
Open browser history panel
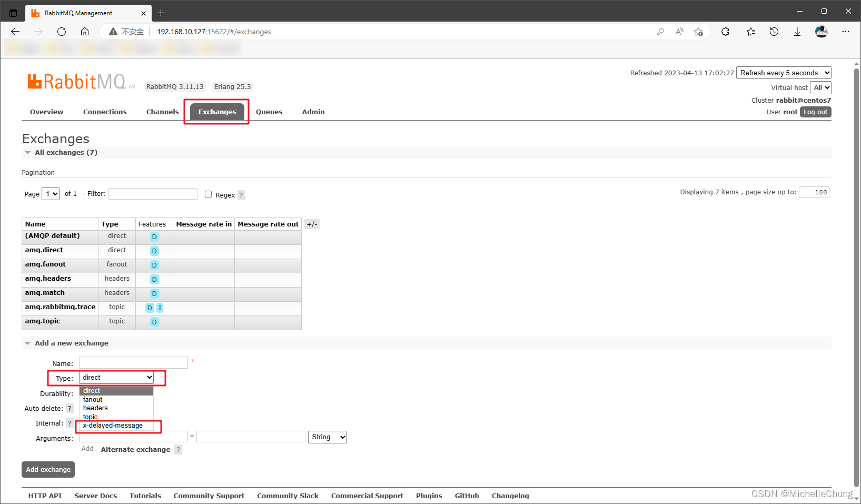774,32
